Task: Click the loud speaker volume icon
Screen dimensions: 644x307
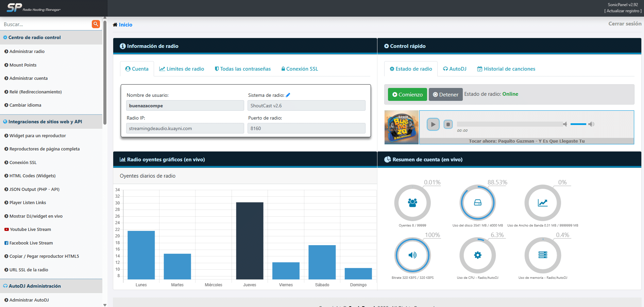Action: pos(591,124)
